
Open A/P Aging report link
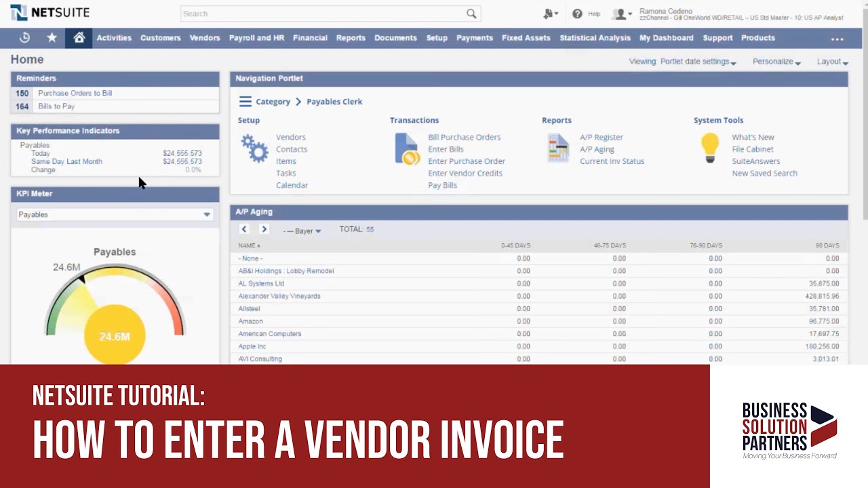pos(597,149)
